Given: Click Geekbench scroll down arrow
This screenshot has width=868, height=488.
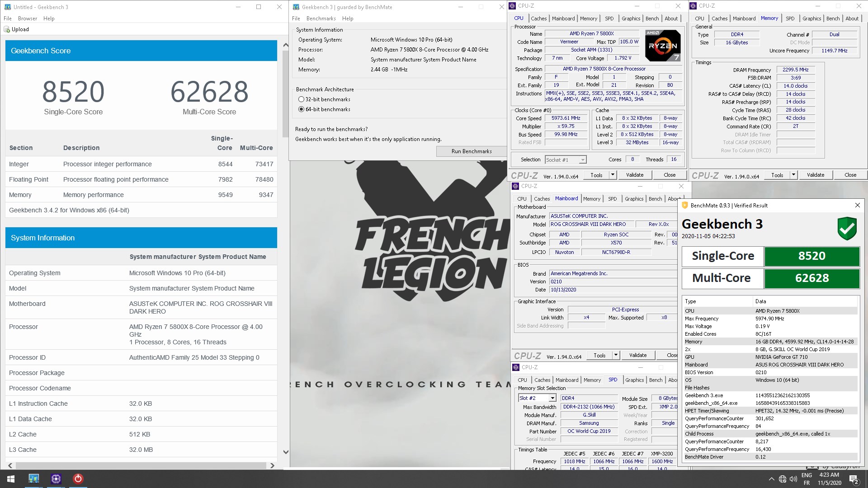Looking at the screenshot, I should pos(285,452).
